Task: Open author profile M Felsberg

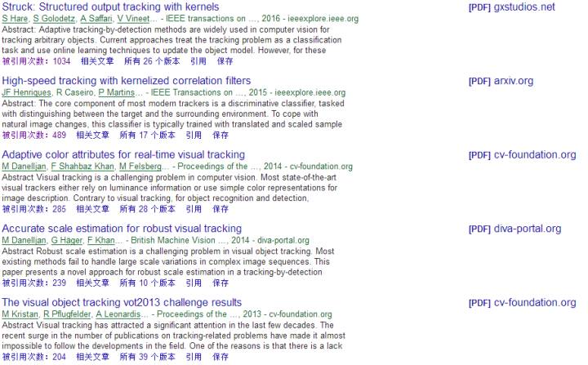Action: coord(140,167)
